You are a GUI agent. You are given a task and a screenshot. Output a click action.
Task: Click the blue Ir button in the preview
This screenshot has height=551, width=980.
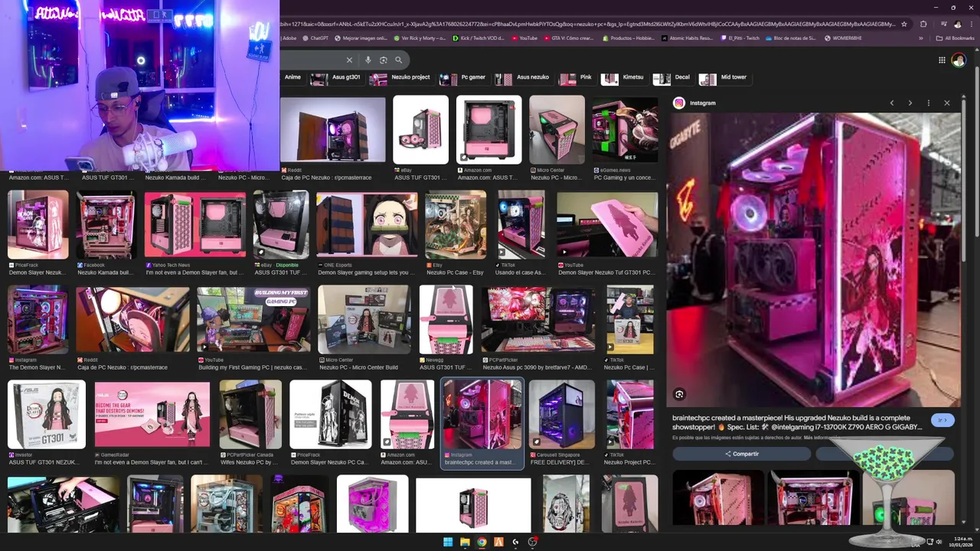tap(942, 420)
